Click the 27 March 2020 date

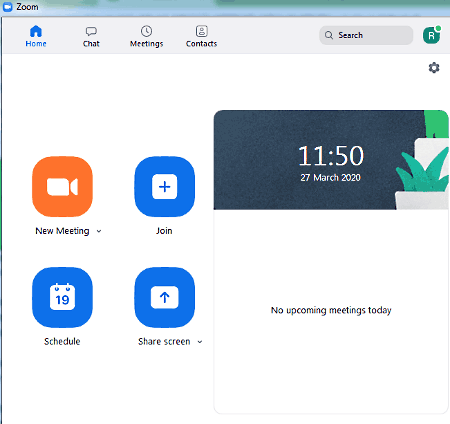coord(330,178)
